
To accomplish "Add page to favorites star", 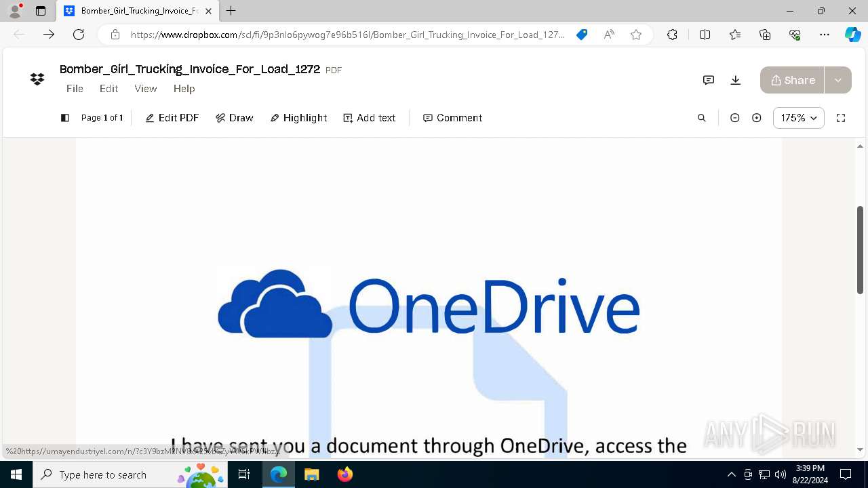I will (x=636, y=35).
